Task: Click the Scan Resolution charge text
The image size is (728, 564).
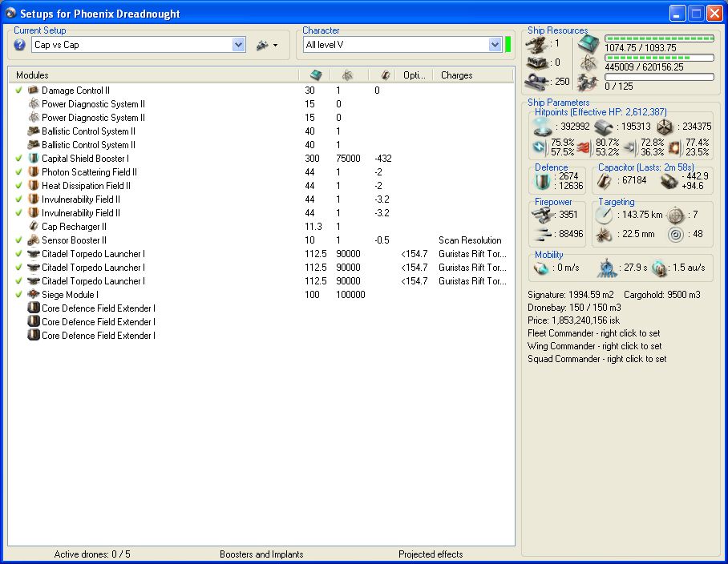Action: [x=470, y=240]
